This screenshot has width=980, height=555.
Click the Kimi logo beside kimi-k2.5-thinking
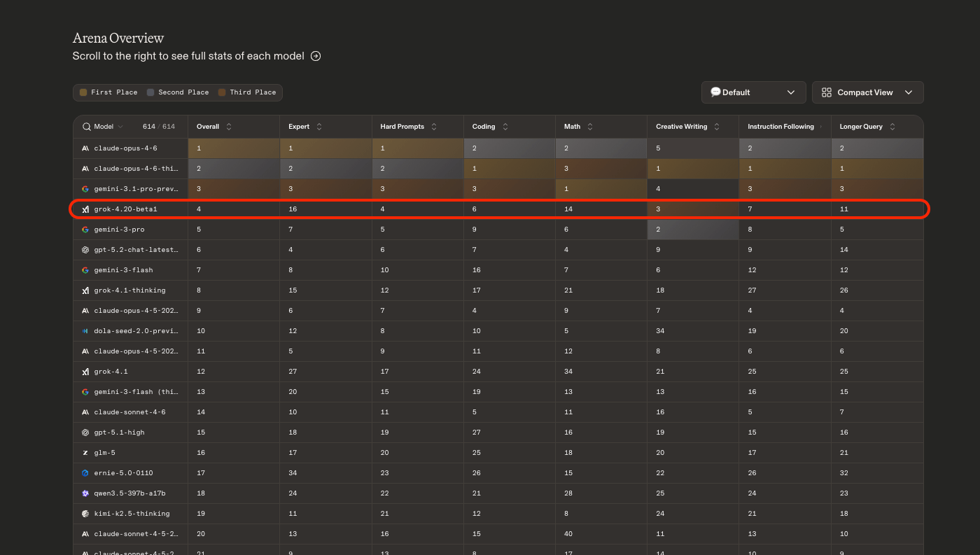pos(85,514)
